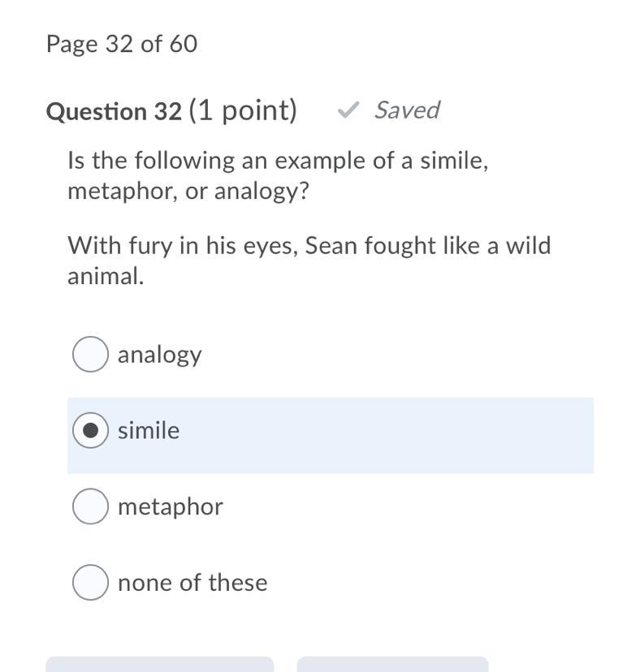Click the 'simile' answer label text
The width and height of the screenshot is (627, 672).
pyautogui.click(x=149, y=430)
